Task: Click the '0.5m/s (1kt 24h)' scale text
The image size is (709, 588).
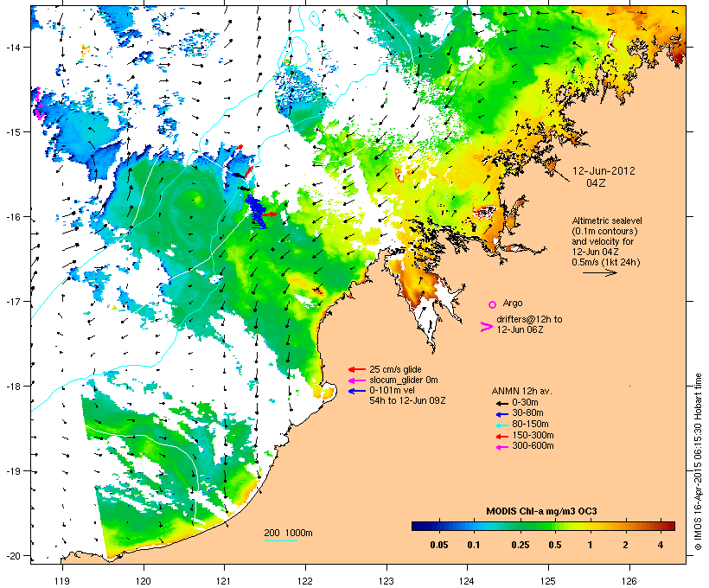Action: point(606,262)
